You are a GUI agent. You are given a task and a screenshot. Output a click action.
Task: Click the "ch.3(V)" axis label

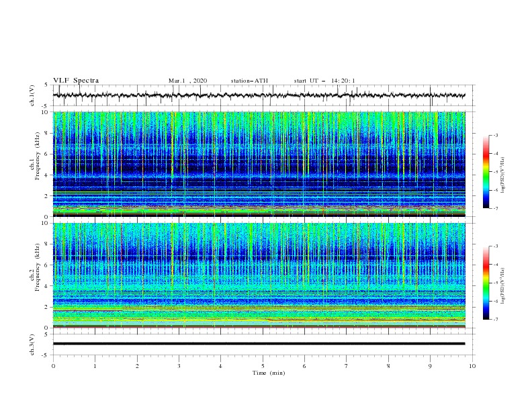pos(32,345)
